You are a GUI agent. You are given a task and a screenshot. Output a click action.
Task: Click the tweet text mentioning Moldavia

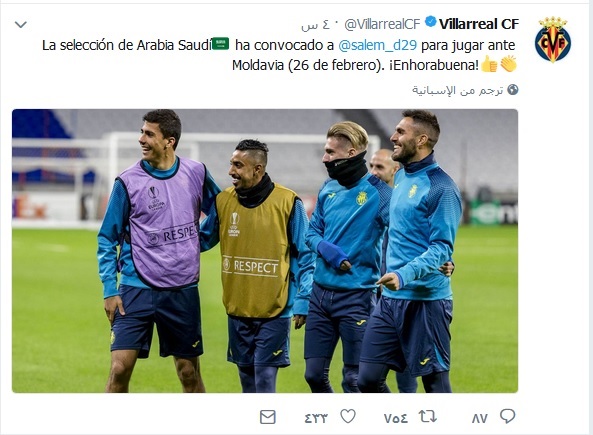[x=279, y=55]
